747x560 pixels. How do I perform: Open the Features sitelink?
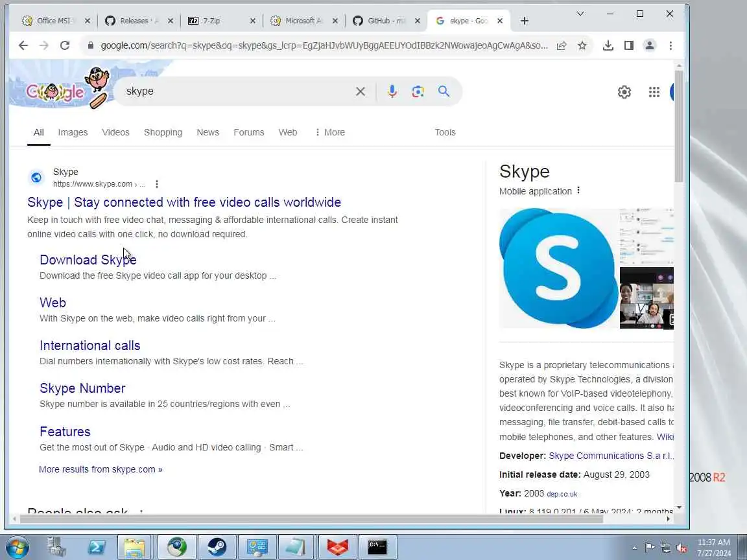pos(65,432)
